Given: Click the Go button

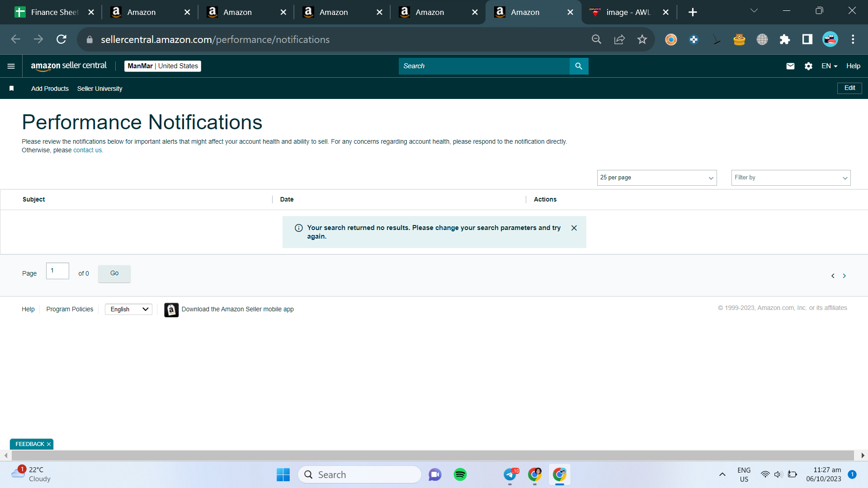Looking at the screenshot, I should pyautogui.click(x=114, y=273).
